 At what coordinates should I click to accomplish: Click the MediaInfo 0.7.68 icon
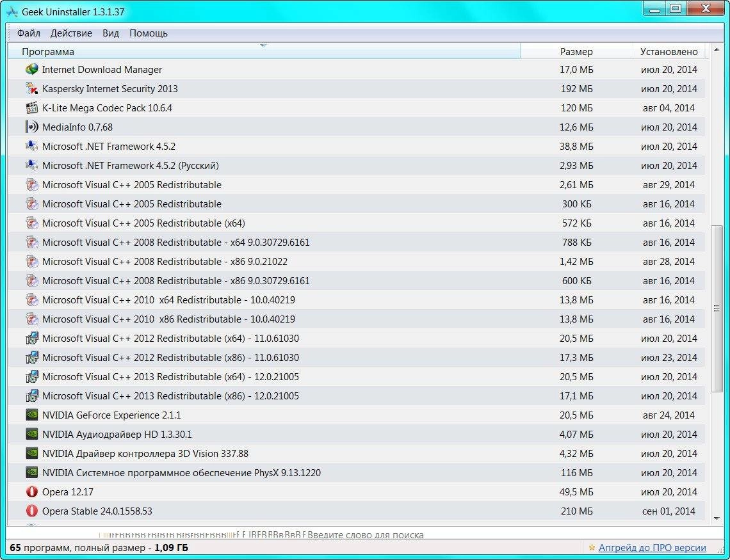pos(31,127)
